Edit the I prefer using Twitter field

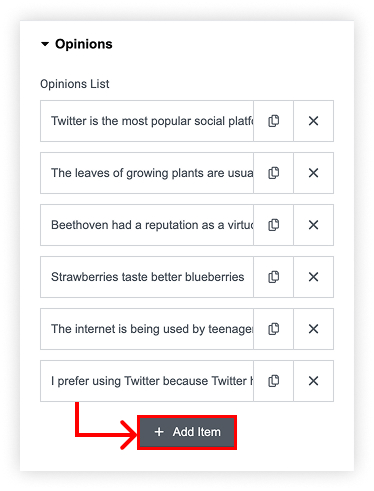[x=147, y=381]
